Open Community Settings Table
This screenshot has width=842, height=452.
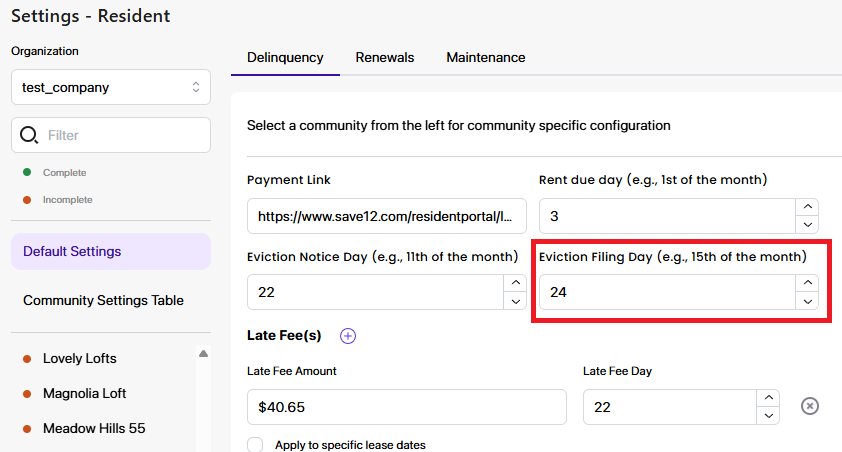[x=103, y=300]
